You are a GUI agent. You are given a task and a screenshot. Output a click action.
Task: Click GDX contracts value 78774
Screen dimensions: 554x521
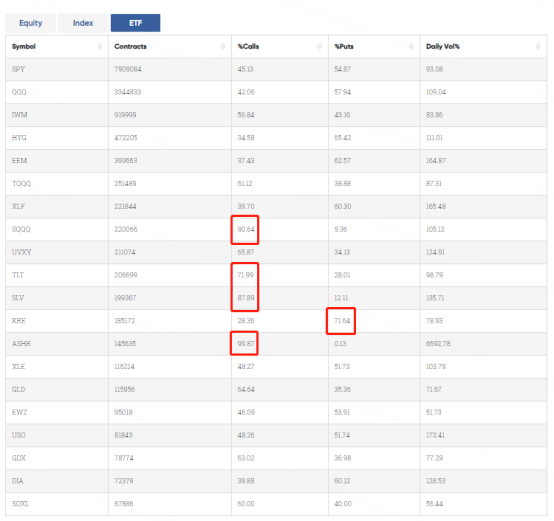click(x=124, y=458)
